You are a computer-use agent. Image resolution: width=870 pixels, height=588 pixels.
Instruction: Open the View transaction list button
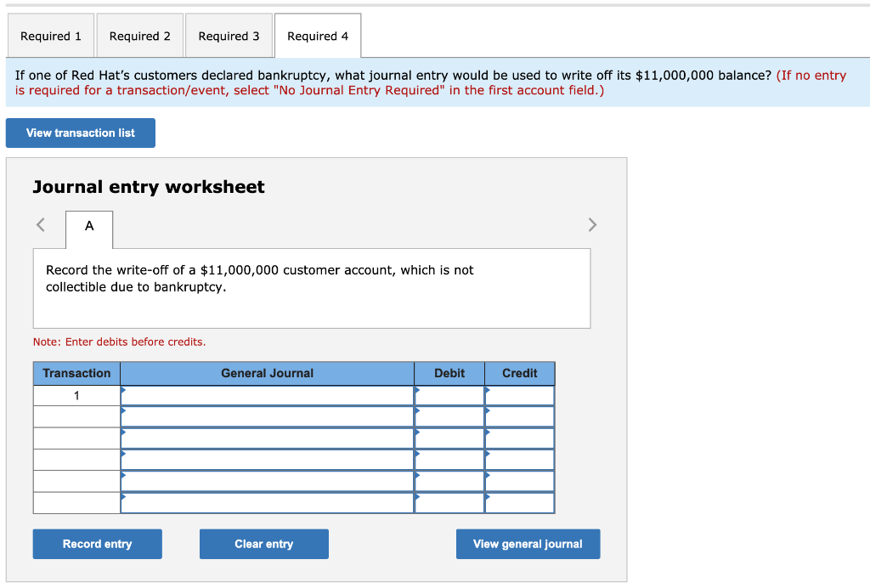tap(81, 133)
